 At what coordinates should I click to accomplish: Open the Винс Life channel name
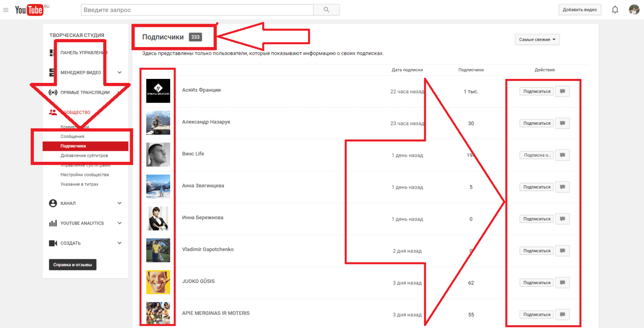[193, 153]
